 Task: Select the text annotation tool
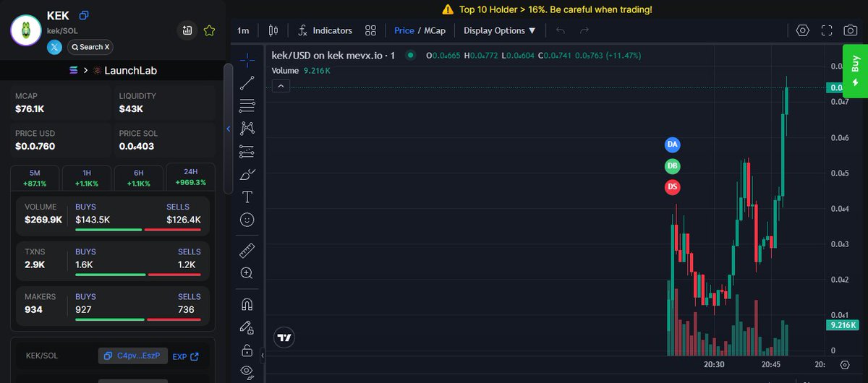(x=247, y=197)
